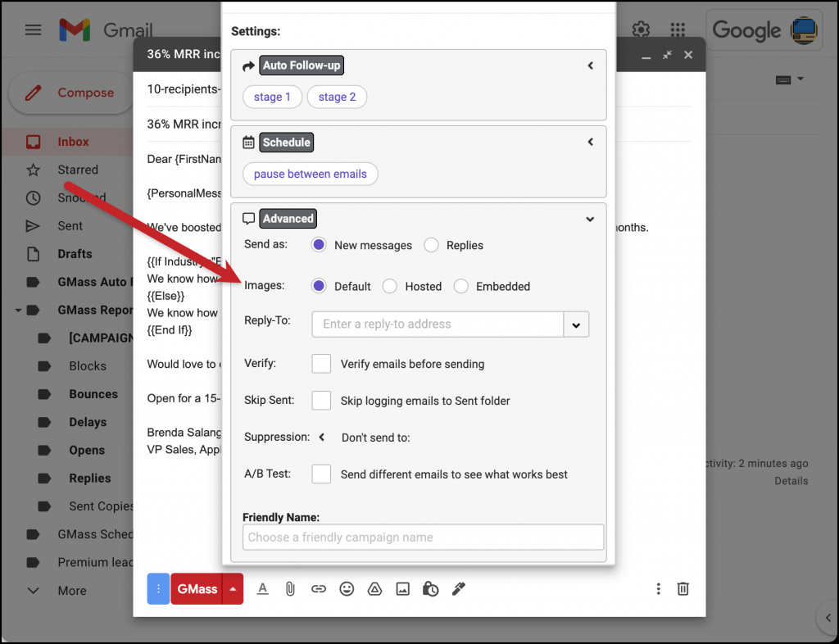The image size is (839, 644).
Task: Insert a photo using the image icon
Action: [402, 588]
